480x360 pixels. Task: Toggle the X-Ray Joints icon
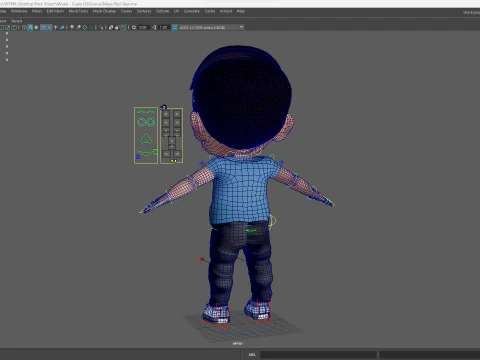click(x=123, y=27)
